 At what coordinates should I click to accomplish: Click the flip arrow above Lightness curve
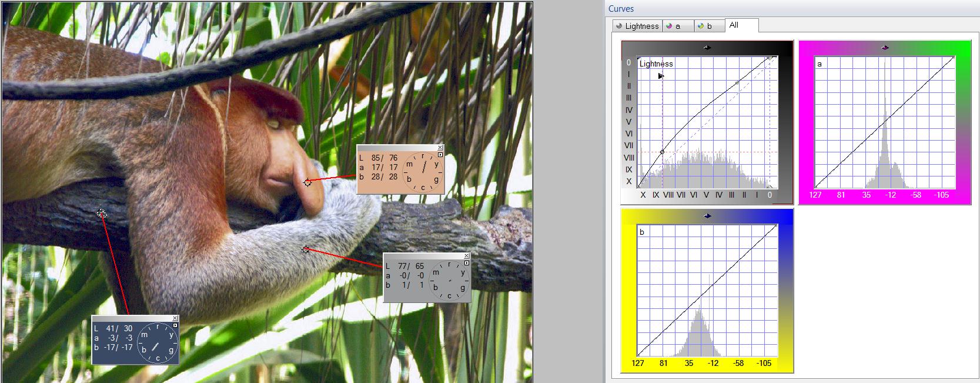click(707, 48)
